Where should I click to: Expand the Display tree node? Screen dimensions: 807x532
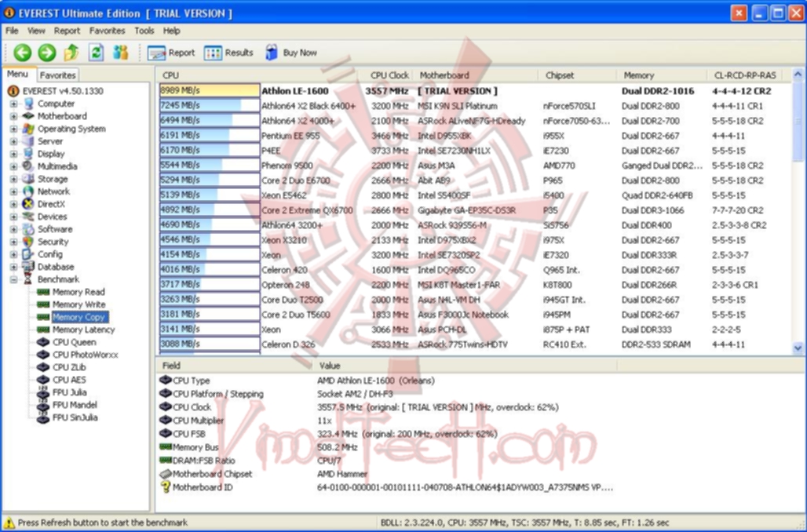tap(14, 154)
